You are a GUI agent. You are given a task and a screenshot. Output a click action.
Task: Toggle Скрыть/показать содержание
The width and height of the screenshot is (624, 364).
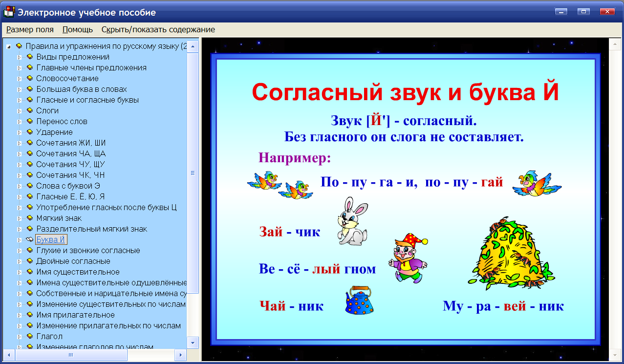coord(157,29)
